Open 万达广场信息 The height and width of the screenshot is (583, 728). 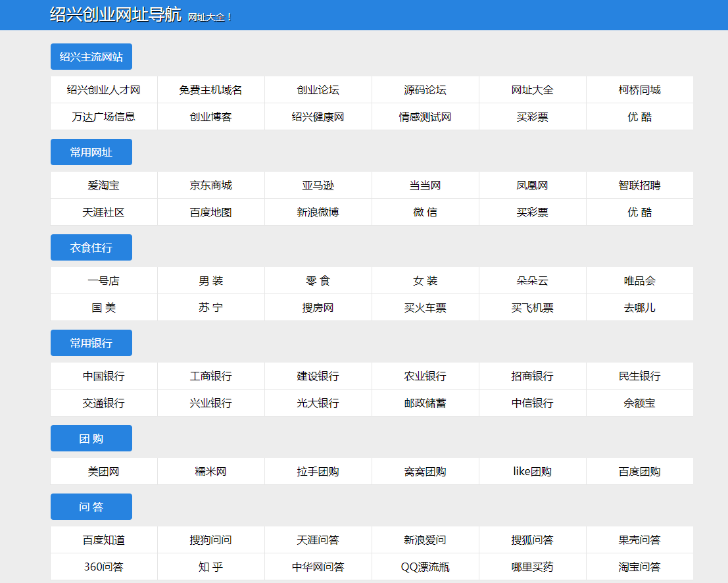(x=103, y=116)
